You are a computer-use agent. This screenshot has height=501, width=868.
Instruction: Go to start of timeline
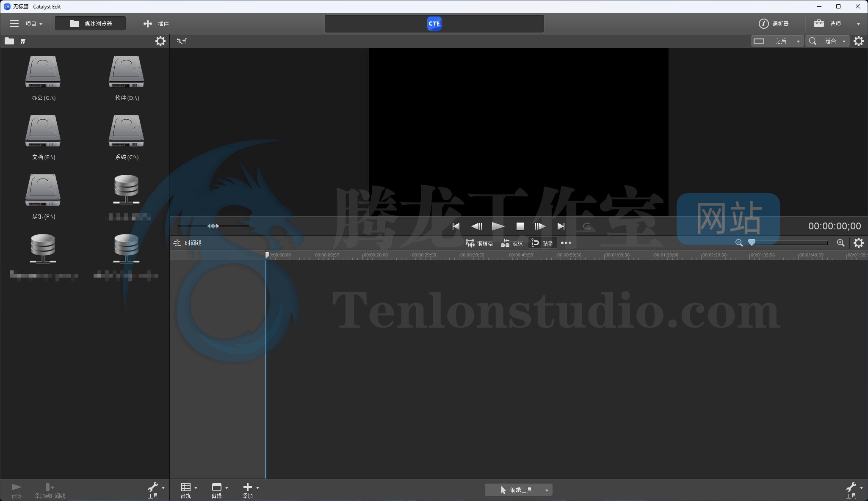tap(456, 226)
